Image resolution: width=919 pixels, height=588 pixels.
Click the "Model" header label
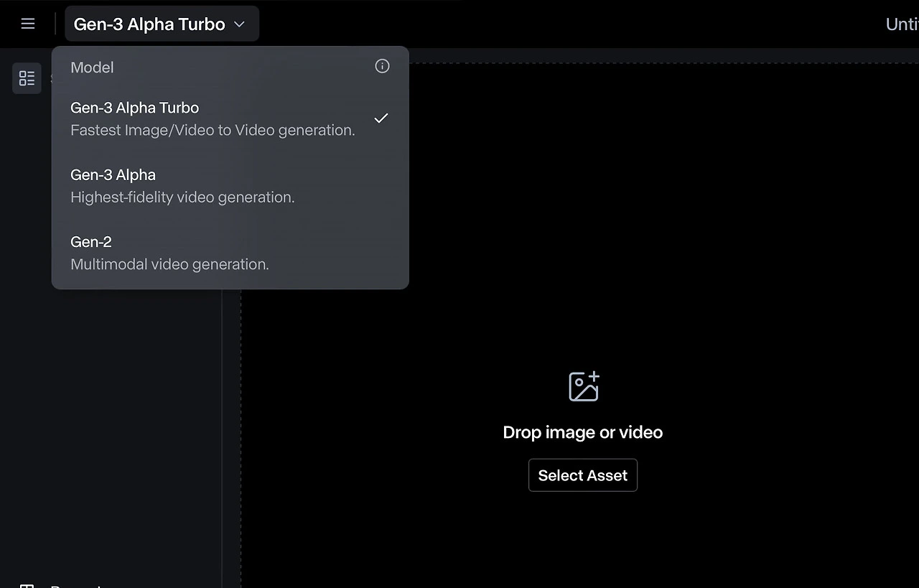click(x=92, y=67)
